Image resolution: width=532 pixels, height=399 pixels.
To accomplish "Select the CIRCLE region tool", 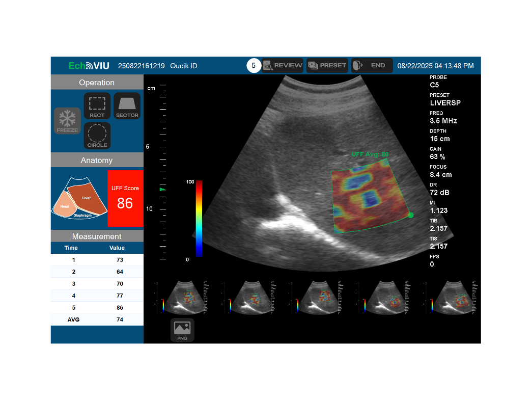I will click(x=97, y=136).
